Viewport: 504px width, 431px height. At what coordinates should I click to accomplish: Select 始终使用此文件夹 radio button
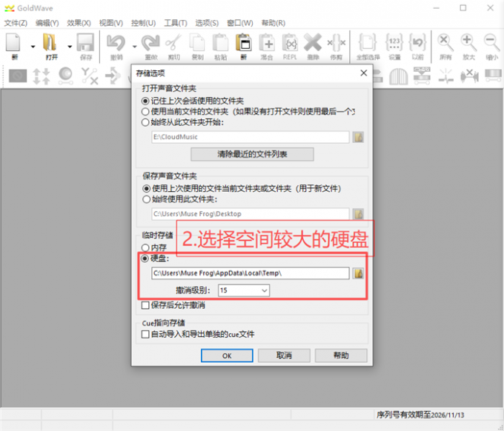145,199
